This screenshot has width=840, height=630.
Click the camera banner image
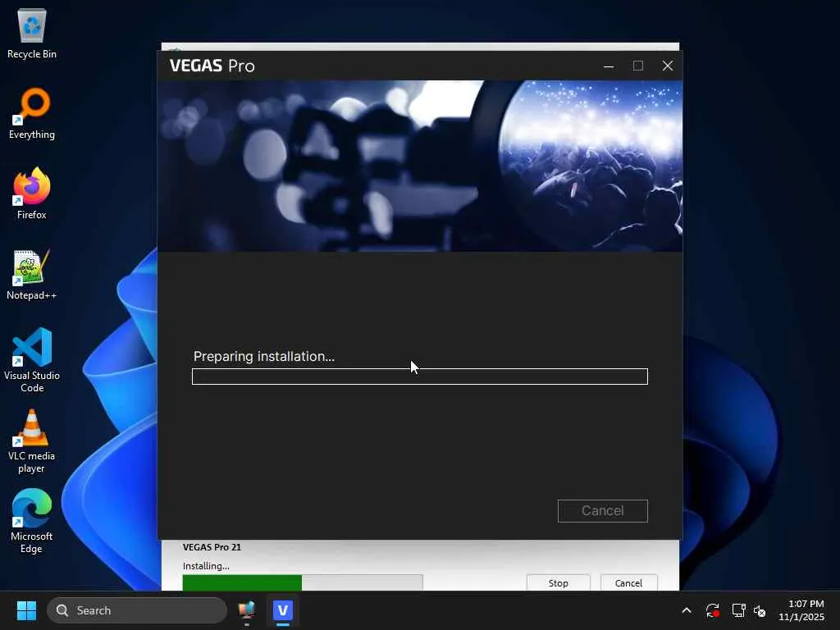[420, 166]
